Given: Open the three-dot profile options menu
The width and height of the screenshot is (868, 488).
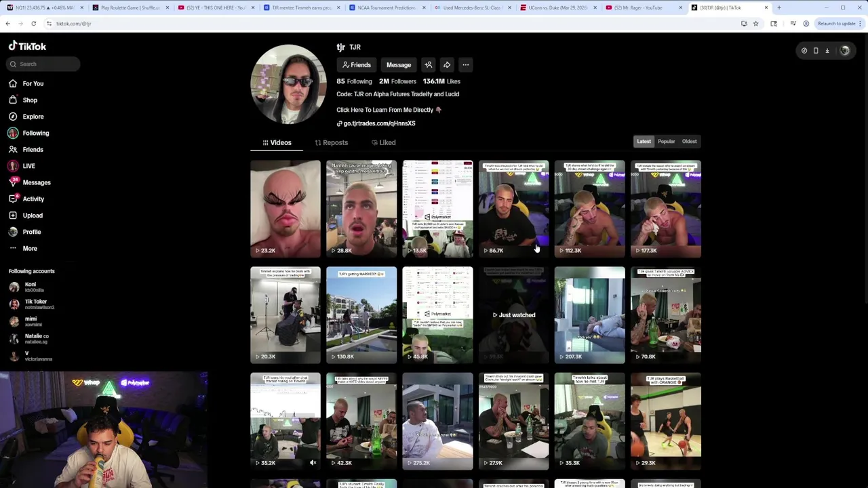Looking at the screenshot, I should point(465,65).
